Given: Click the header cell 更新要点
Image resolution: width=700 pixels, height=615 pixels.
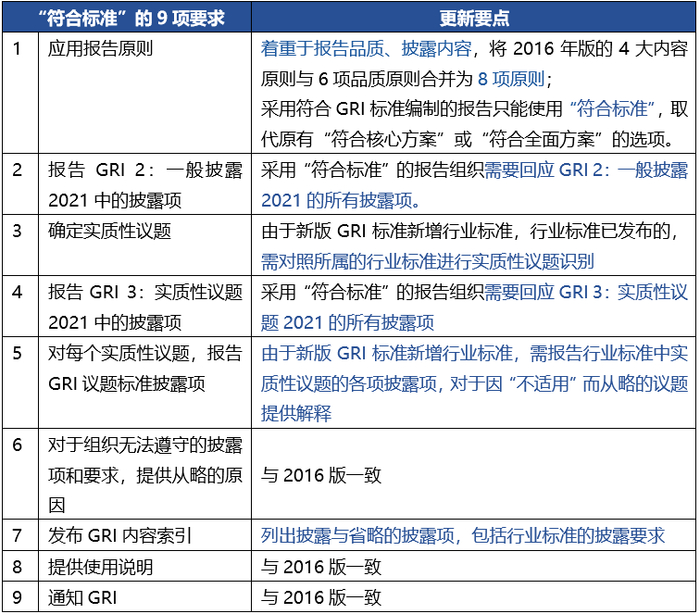Looking at the screenshot, I should (x=474, y=17).
